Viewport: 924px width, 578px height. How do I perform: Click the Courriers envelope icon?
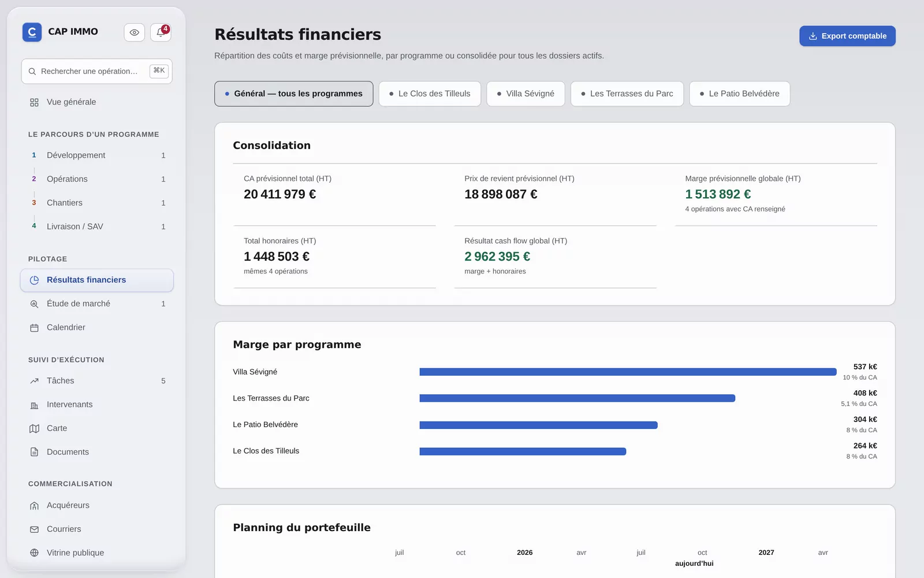pos(34,529)
